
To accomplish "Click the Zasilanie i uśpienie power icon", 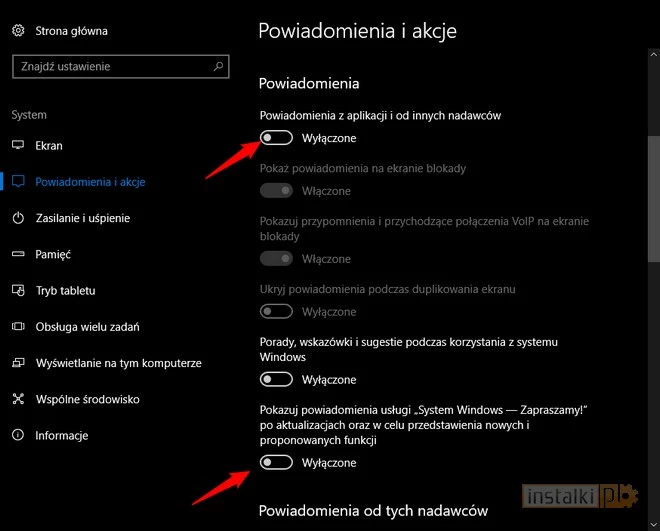I will click(18, 218).
